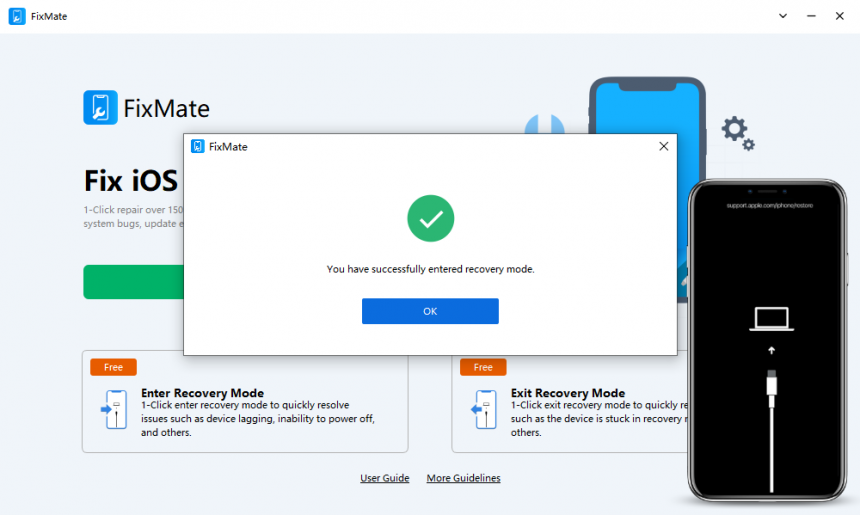This screenshot has height=515, width=860.
Task: Click the green start button behind dialog
Action: [x=133, y=282]
